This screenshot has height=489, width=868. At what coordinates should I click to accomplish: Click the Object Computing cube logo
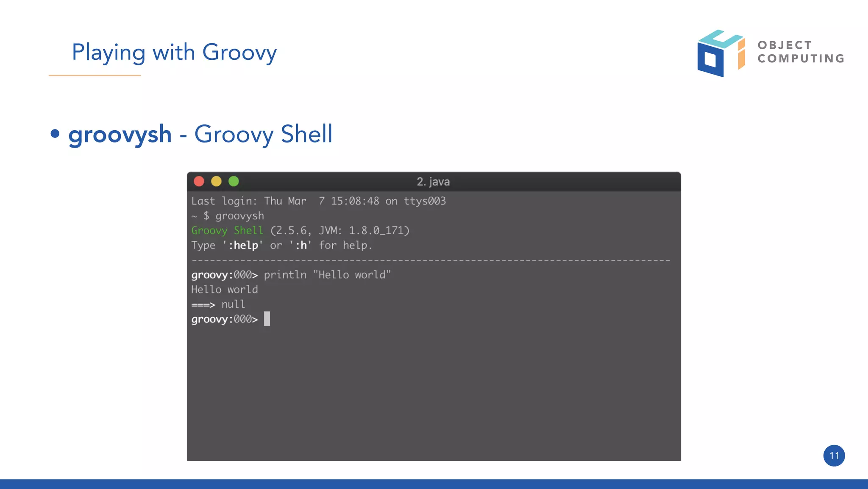pos(721,53)
